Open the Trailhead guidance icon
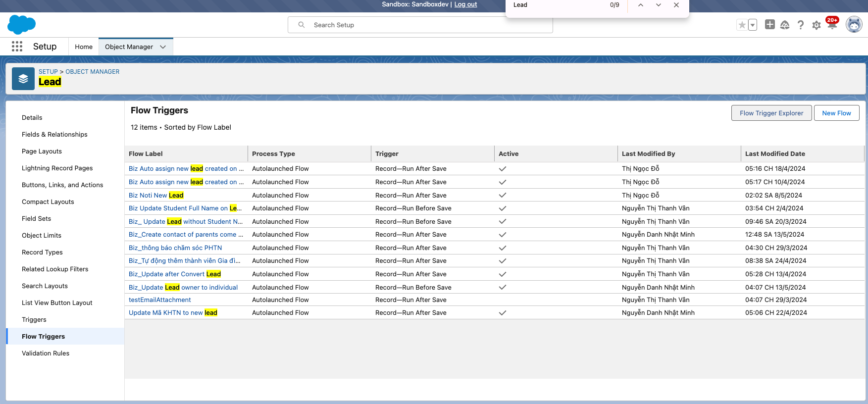This screenshot has height=404, width=868. click(x=785, y=25)
